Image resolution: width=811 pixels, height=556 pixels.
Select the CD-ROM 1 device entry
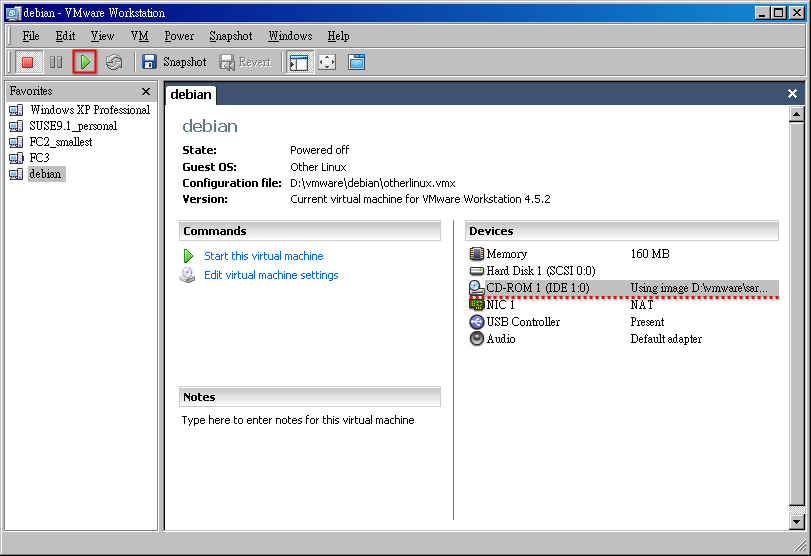click(x=537, y=288)
